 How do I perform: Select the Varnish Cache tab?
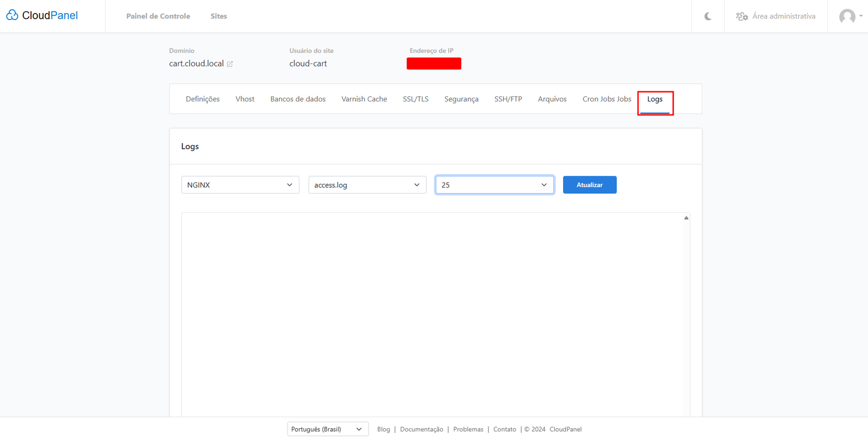(364, 99)
